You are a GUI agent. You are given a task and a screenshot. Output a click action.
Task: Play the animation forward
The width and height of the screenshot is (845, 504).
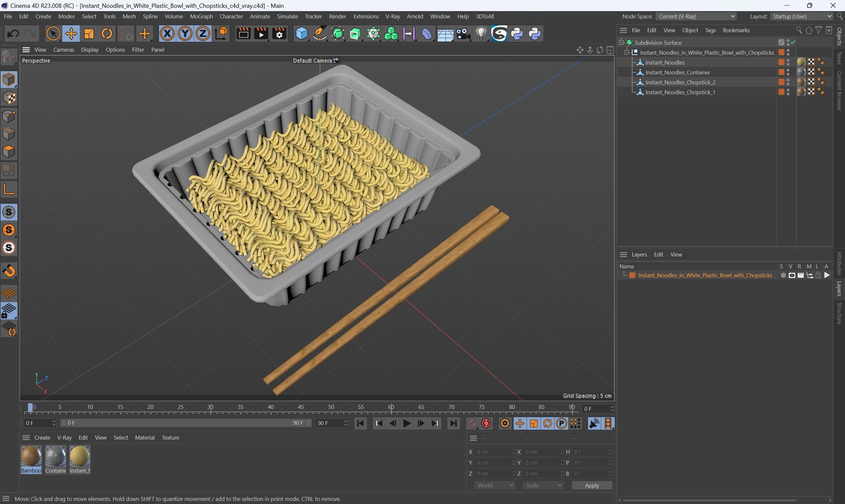pos(407,423)
